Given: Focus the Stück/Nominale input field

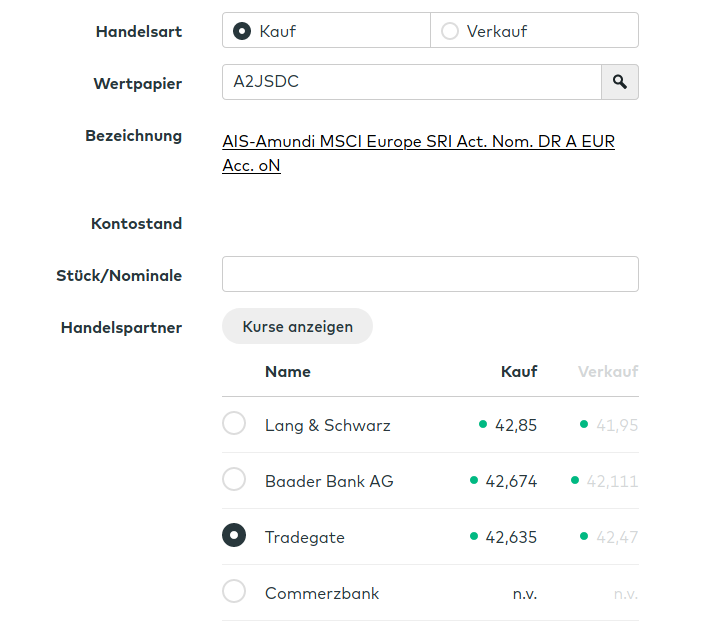Looking at the screenshot, I should [x=430, y=274].
